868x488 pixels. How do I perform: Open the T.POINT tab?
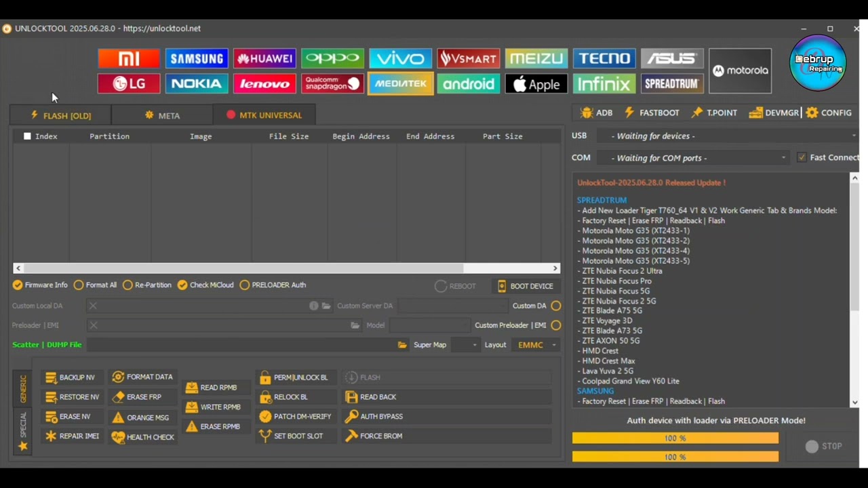pos(714,113)
